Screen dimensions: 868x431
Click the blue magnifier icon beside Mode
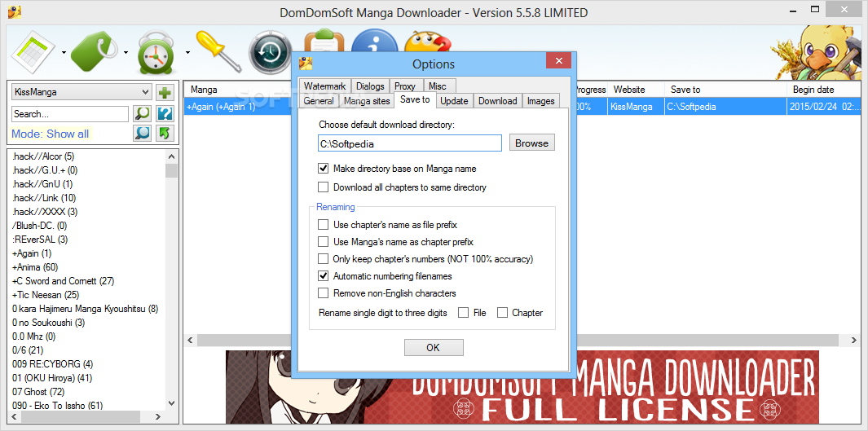tap(143, 134)
